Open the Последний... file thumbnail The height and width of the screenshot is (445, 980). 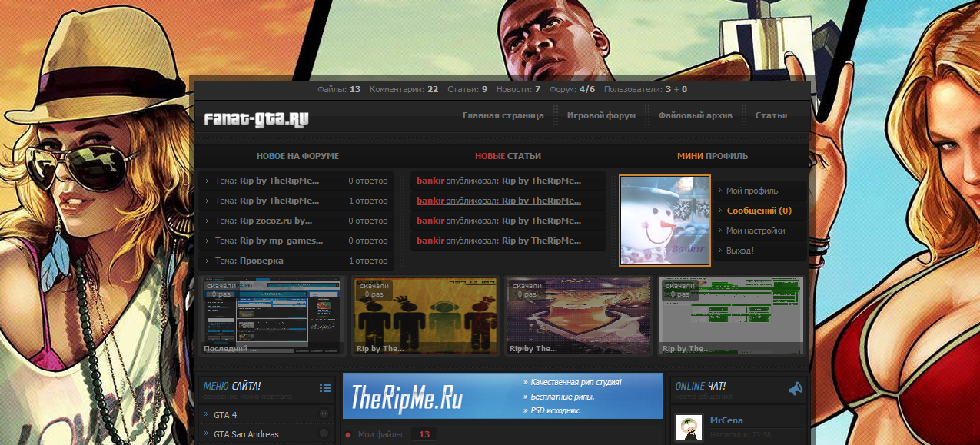[273, 316]
